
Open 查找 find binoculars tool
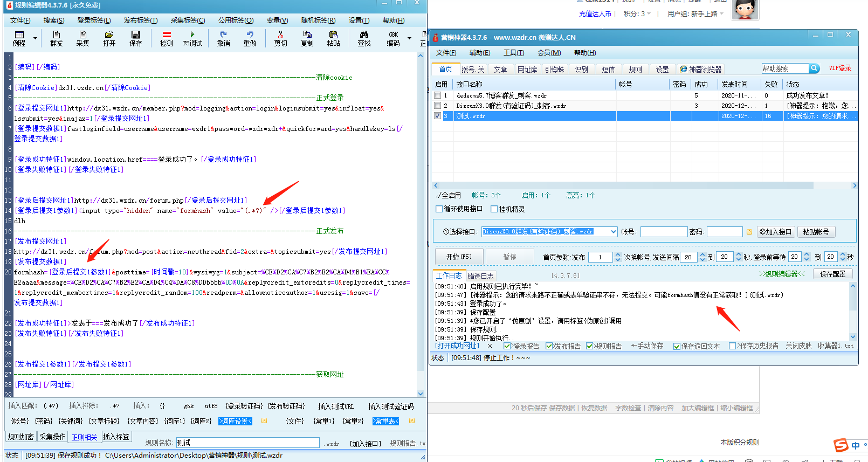[364, 38]
